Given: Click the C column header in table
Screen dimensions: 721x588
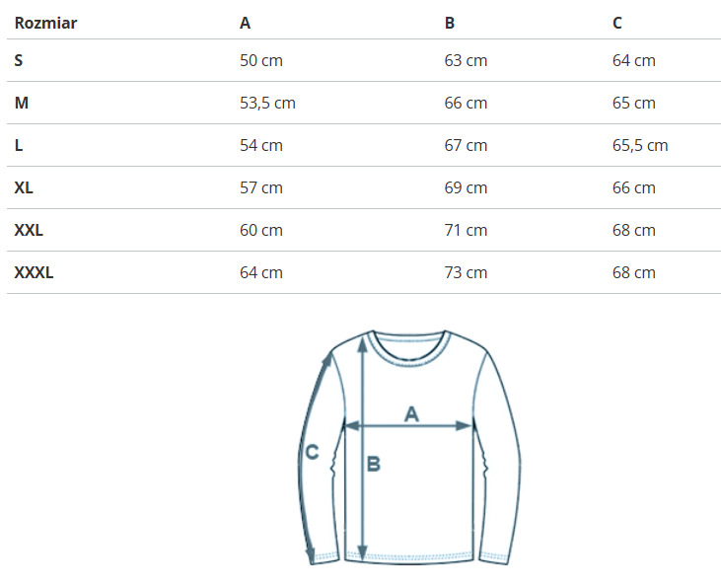Looking at the screenshot, I should (x=617, y=23).
